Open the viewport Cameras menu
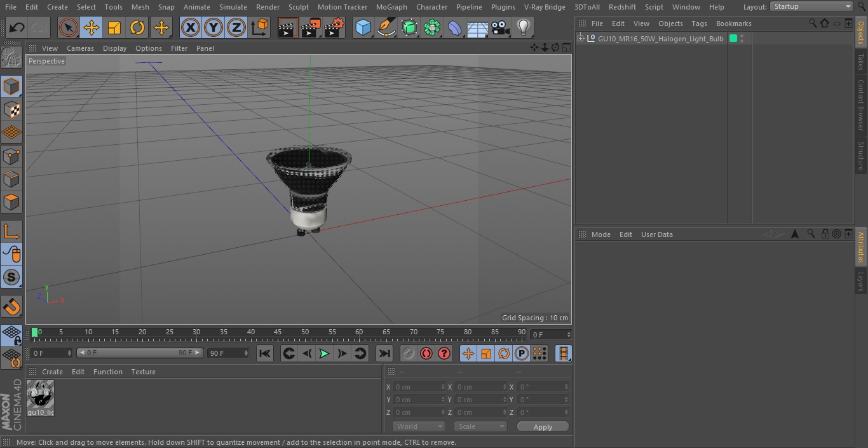This screenshot has height=448, width=868. (x=80, y=48)
